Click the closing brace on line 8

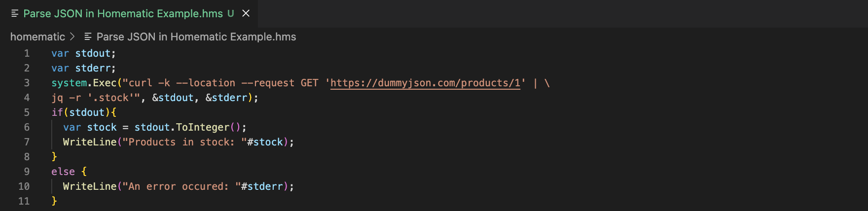pyautogui.click(x=54, y=157)
